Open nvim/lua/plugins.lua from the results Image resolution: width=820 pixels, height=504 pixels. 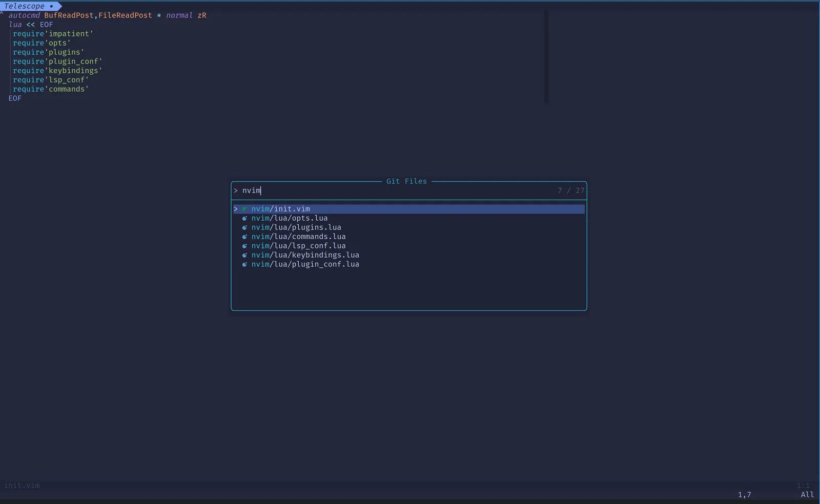pyautogui.click(x=296, y=227)
